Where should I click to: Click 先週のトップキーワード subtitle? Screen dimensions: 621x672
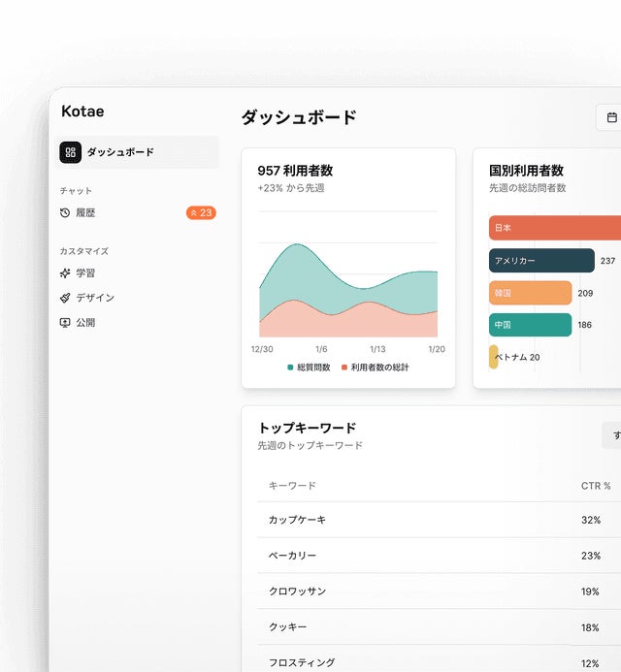click(310, 446)
